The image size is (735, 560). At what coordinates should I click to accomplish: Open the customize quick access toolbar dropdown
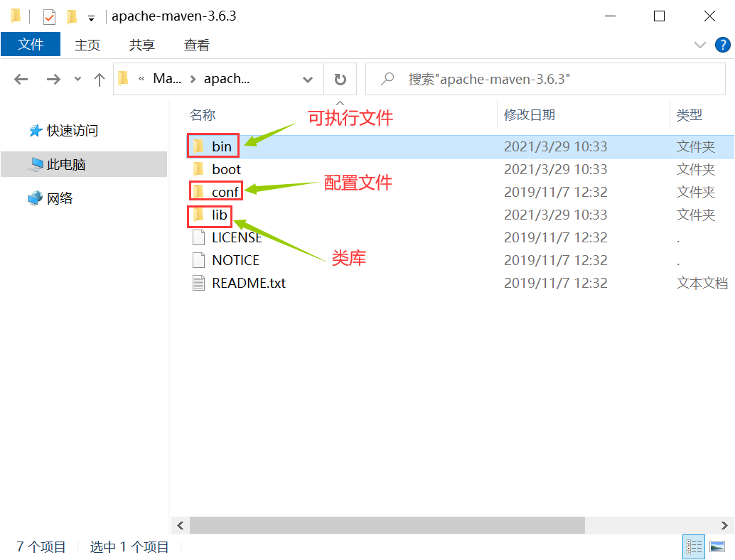pyautogui.click(x=92, y=18)
